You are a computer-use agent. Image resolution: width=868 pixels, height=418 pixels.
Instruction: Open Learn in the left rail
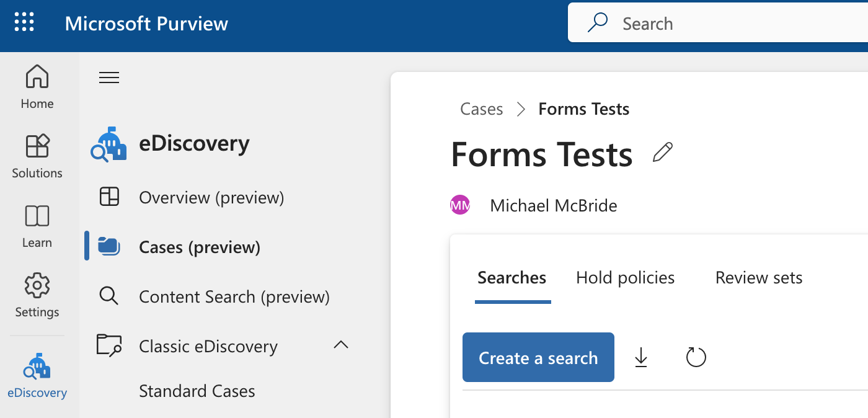37,226
